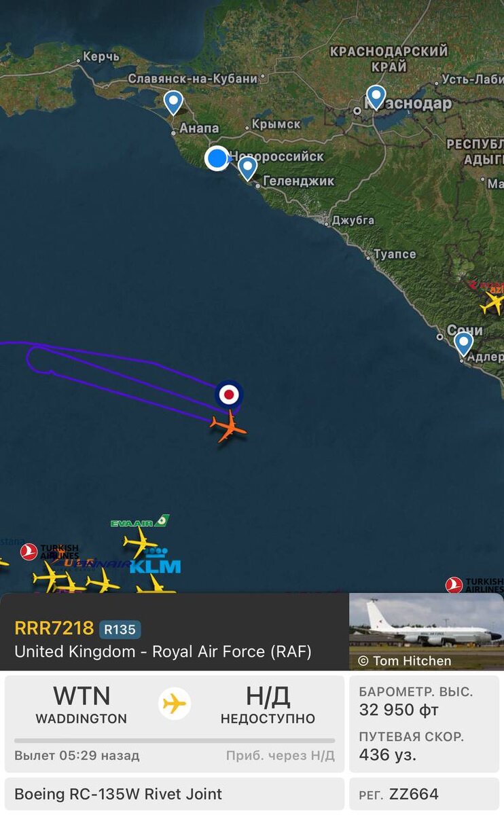The image size is (504, 815).
Task: Select the EVA Air yellow plane
Action: point(139,542)
